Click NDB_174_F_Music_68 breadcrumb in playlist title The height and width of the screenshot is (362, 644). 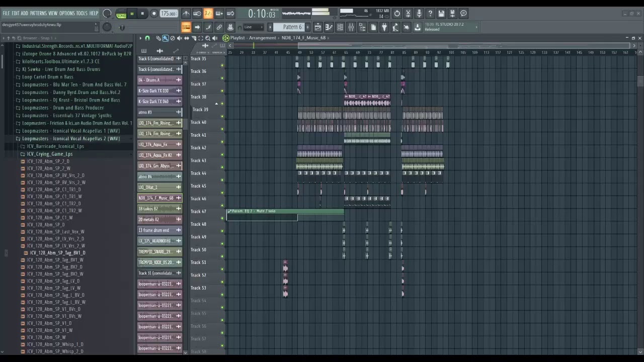(303, 38)
